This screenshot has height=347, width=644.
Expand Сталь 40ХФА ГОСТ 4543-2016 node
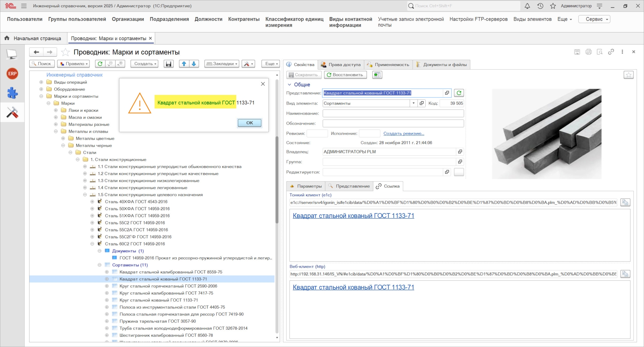[x=92, y=202]
